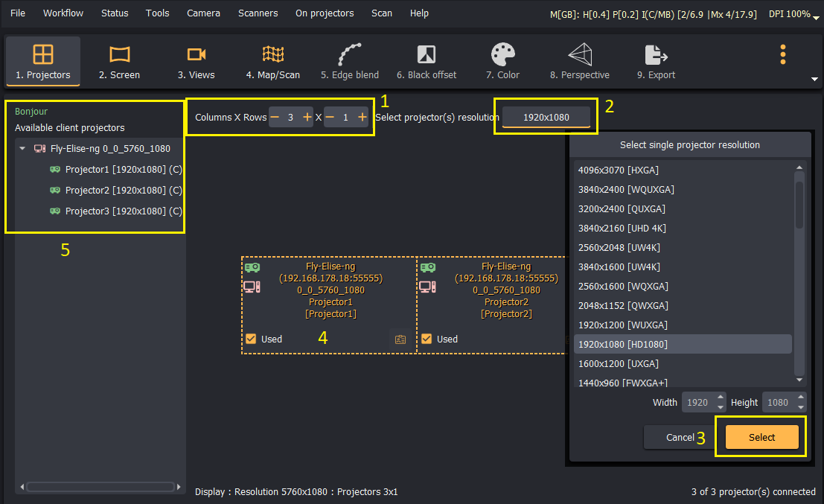Open the 5. Edge blend step
Image resolution: width=824 pixels, height=504 pixels.
point(349,61)
